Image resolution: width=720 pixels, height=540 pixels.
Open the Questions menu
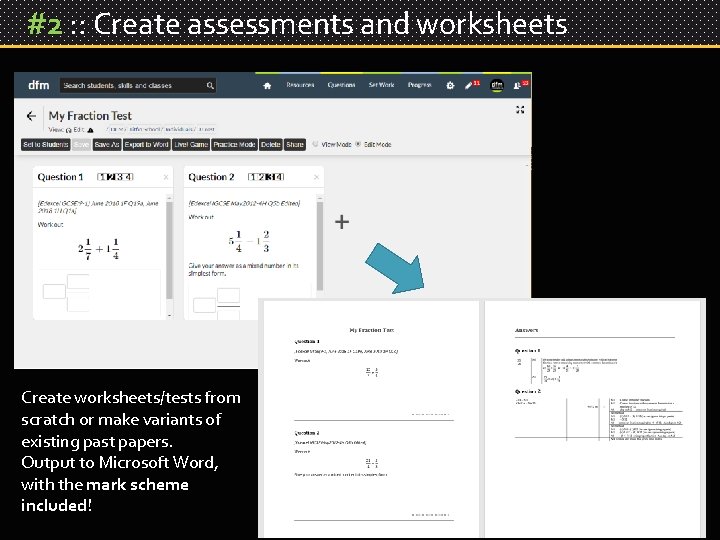coord(341,85)
